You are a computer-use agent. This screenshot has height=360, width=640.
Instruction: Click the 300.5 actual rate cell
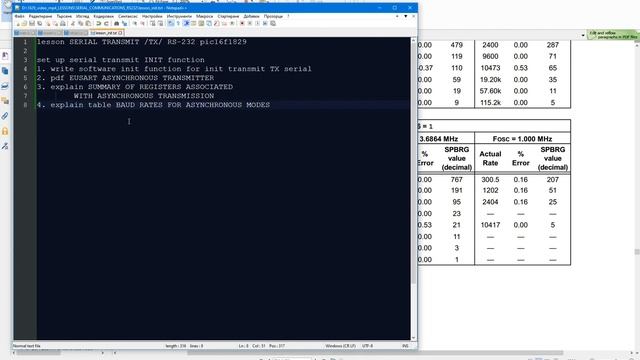pyautogui.click(x=490, y=179)
